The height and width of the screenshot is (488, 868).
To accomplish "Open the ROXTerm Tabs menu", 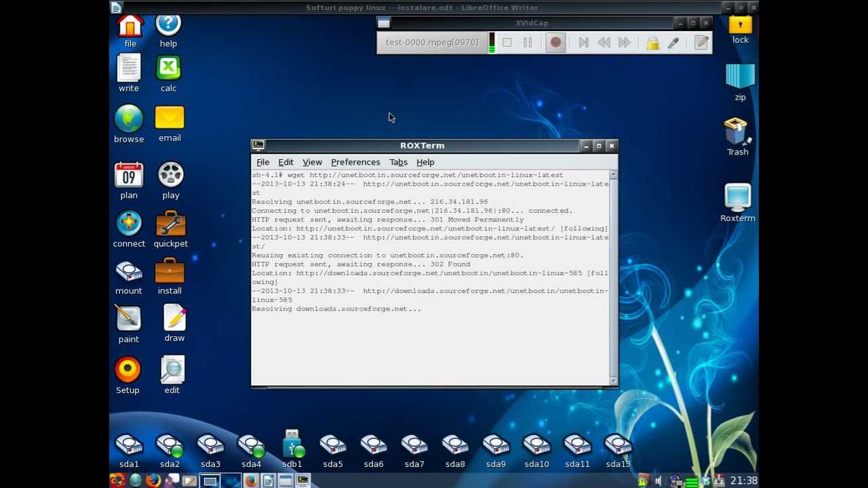I will click(398, 163).
